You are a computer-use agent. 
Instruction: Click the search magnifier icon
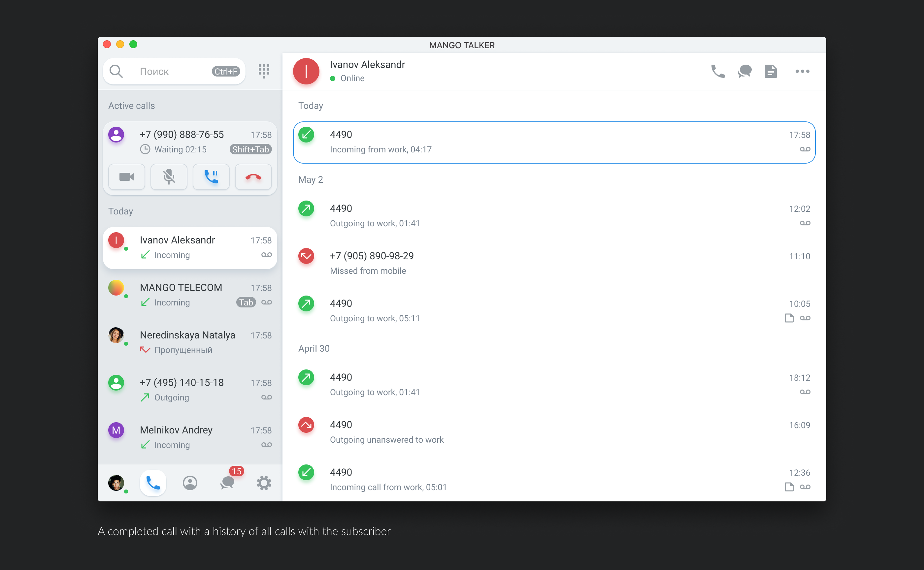tap(116, 71)
